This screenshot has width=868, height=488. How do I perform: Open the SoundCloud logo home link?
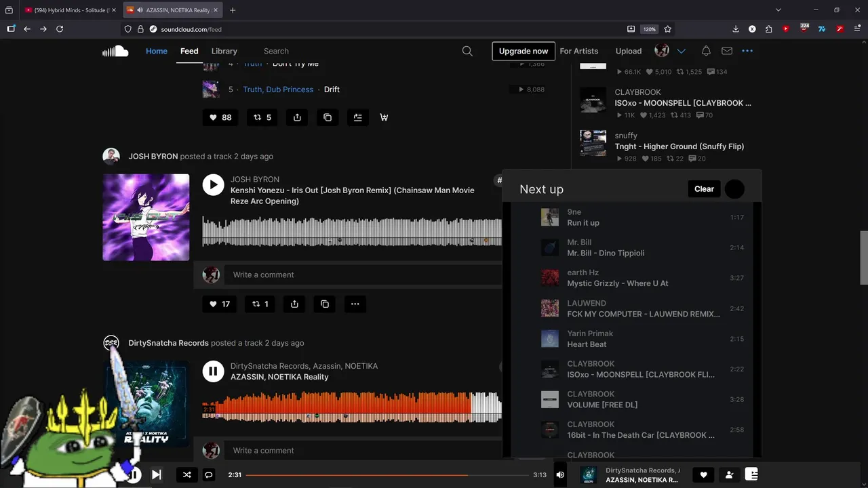coord(115,51)
